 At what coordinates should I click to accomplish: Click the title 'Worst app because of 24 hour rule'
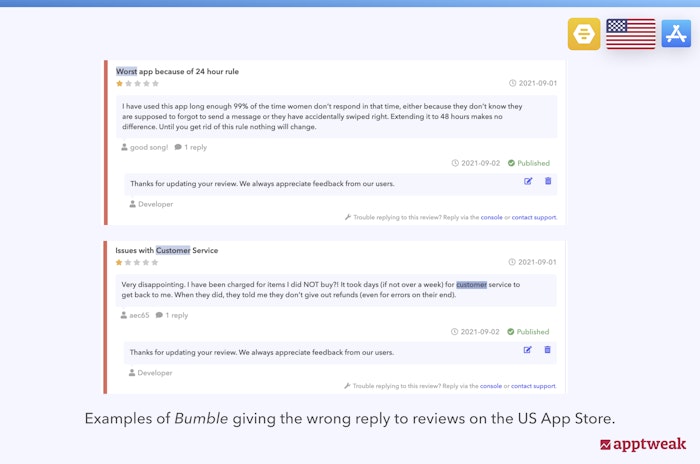coord(177,72)
